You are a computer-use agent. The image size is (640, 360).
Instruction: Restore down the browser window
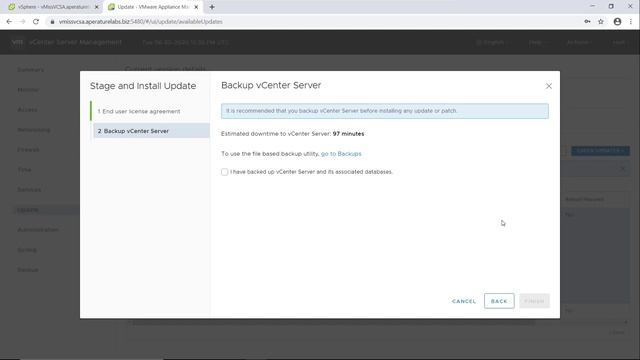pos(611,7)
